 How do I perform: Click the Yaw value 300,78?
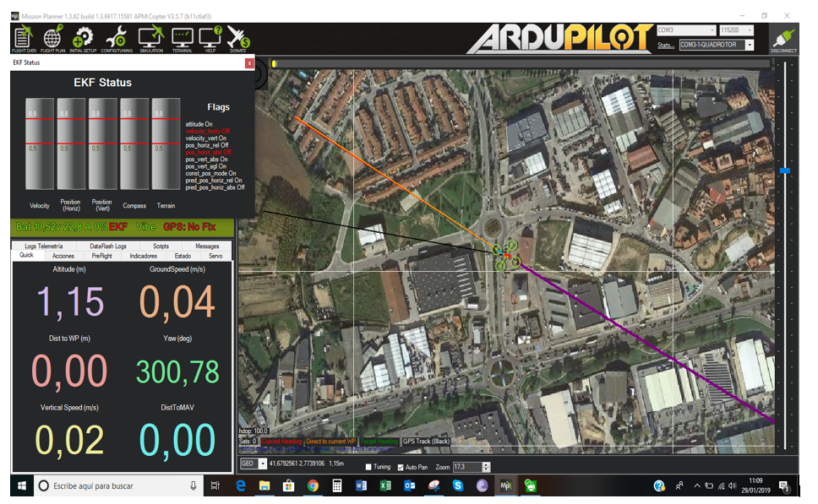click(177, 371)
